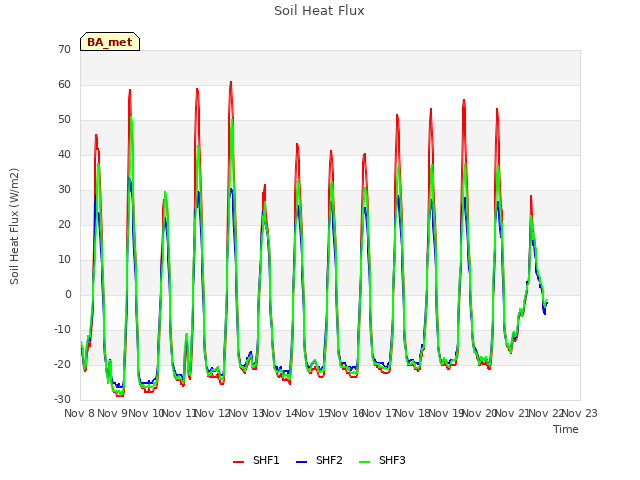The image size is (640, 480).
Task: Click the 40 y-axis tick label
Action: click(x=64, y=154)
